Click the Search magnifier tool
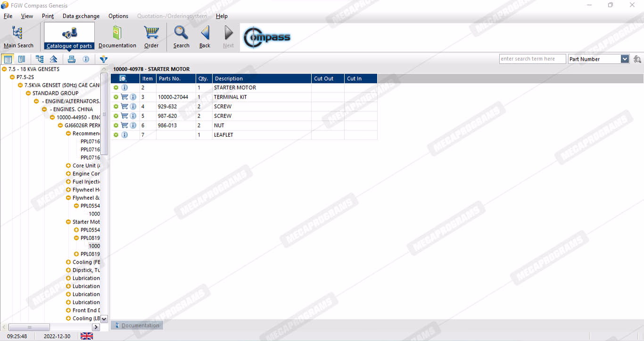This screenshot has height=341, width=644. [181, 37]
